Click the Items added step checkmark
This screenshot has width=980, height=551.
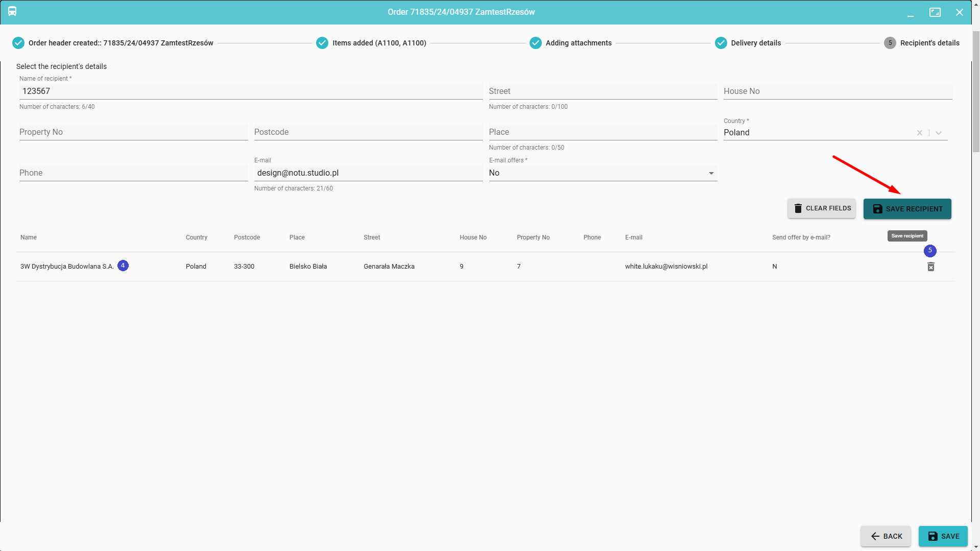tap(322, 43)
